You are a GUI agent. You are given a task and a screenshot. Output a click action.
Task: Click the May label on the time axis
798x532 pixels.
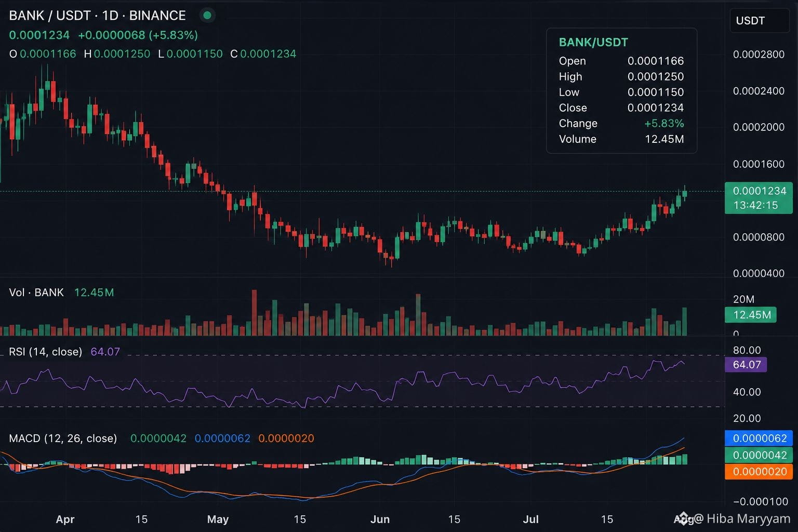tap(218, 520)
